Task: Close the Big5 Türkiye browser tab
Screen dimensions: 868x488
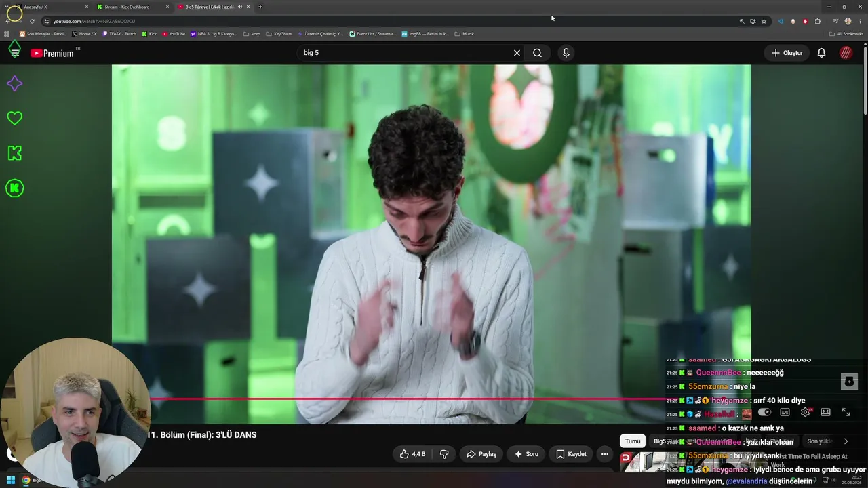Action: (248, 7)
